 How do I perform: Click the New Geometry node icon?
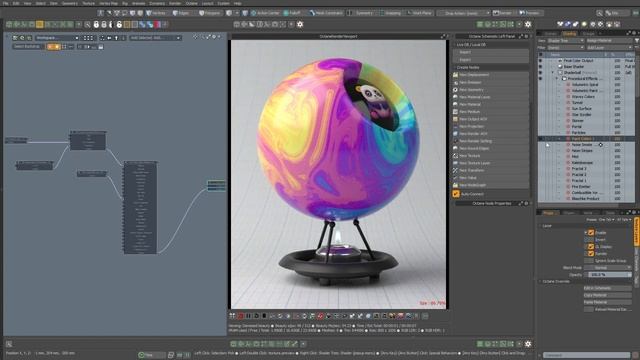tap(456, 89)
